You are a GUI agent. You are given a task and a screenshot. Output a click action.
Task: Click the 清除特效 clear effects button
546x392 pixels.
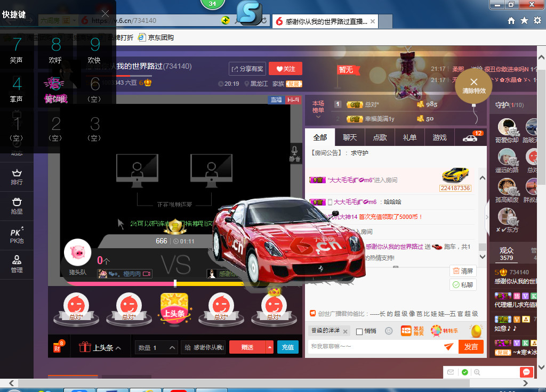pos(473,86)
